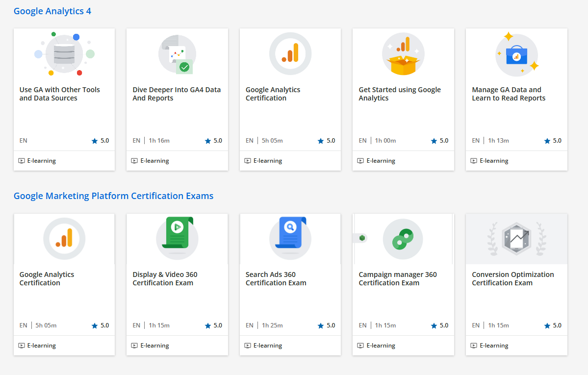Open the Use GA with Other Tools and Data Sources title

pos(60,94)
